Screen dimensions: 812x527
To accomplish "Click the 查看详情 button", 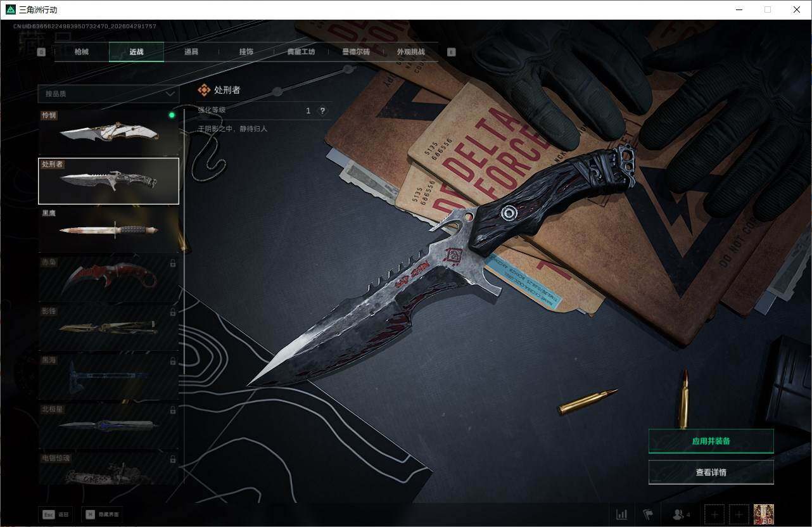I will pos(711,473).
